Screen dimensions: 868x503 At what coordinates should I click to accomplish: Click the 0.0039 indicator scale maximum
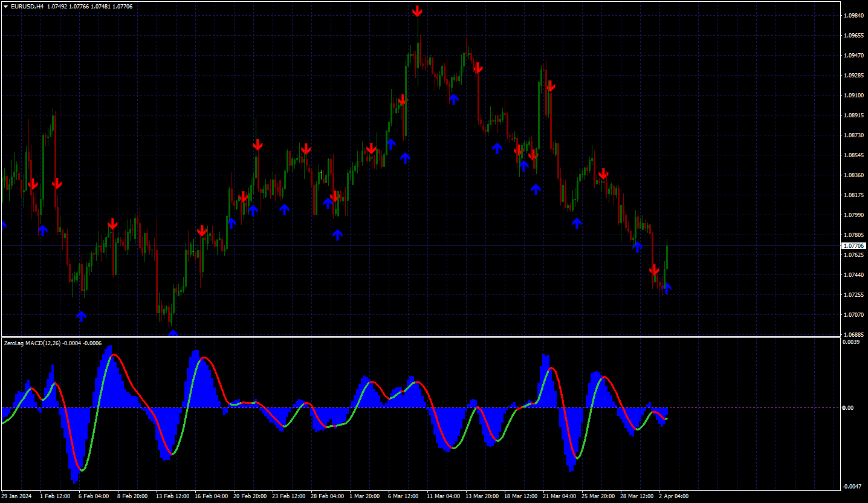pos(851,342)
